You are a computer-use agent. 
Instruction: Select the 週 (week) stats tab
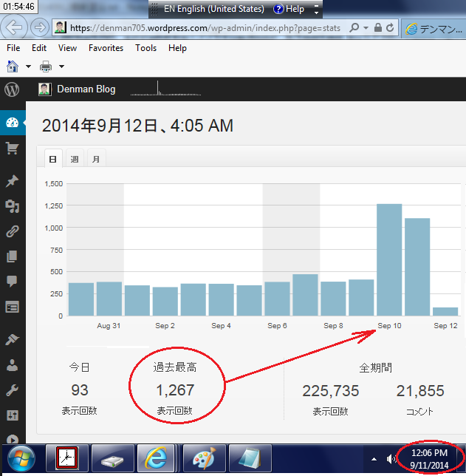[x=75, y=159]
